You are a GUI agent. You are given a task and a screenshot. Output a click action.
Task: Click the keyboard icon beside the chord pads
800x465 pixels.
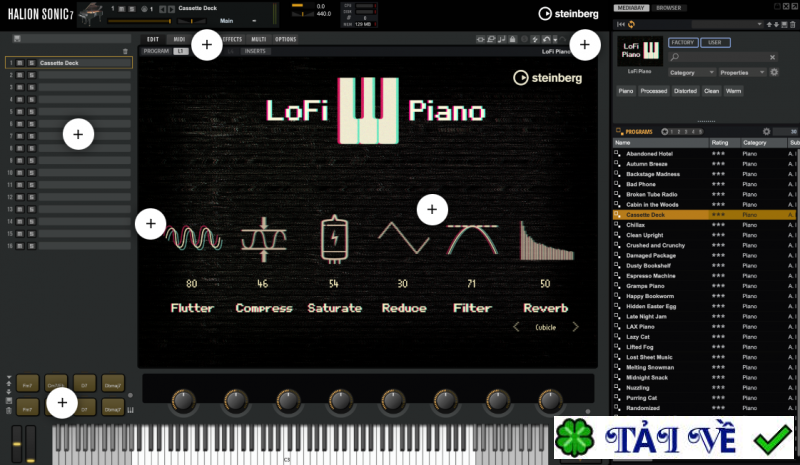tap(131, 410)
